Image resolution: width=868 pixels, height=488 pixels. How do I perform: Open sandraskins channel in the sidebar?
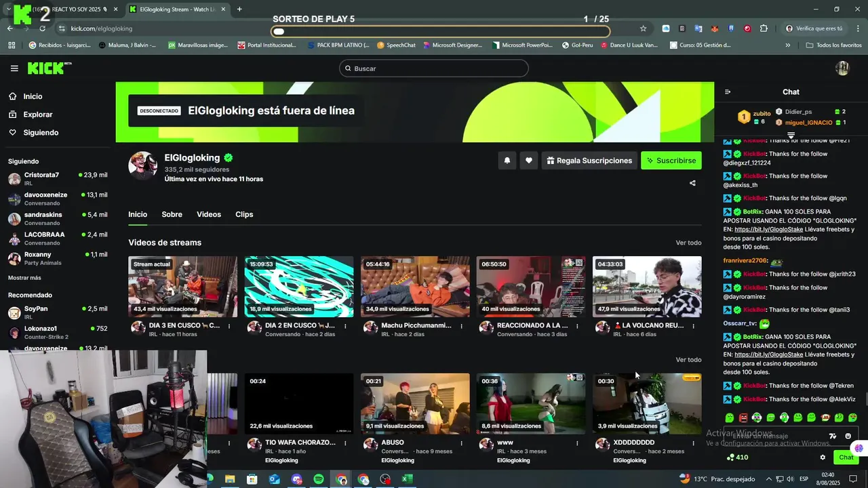click(x=58, y=218)
